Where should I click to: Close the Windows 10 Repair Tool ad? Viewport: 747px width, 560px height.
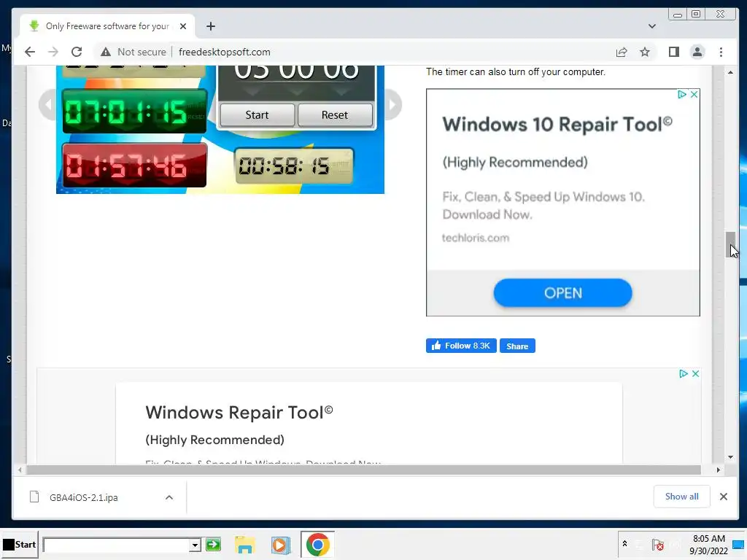[694, 94]
